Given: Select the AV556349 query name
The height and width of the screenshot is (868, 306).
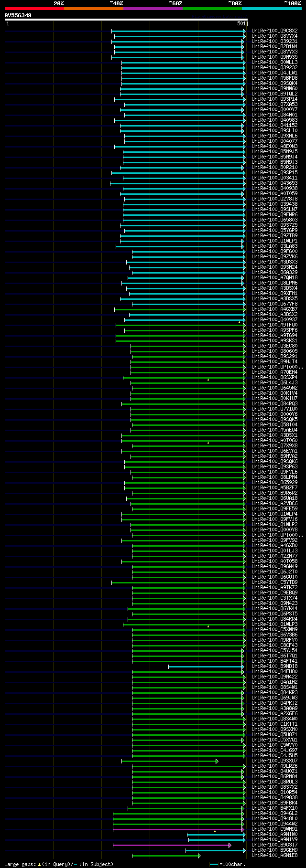Looking at the screenshot, I should (18, 15).
